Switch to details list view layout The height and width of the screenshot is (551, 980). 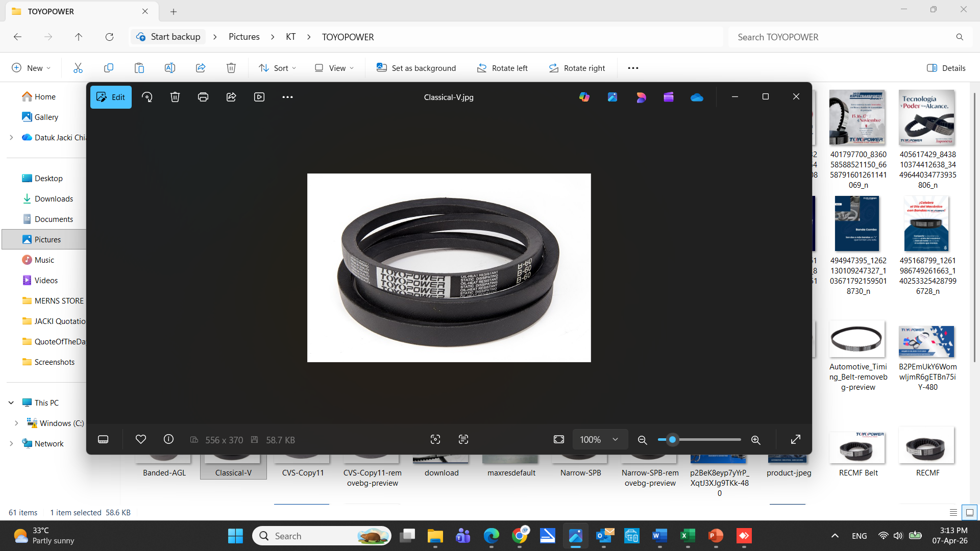point(953,512)
